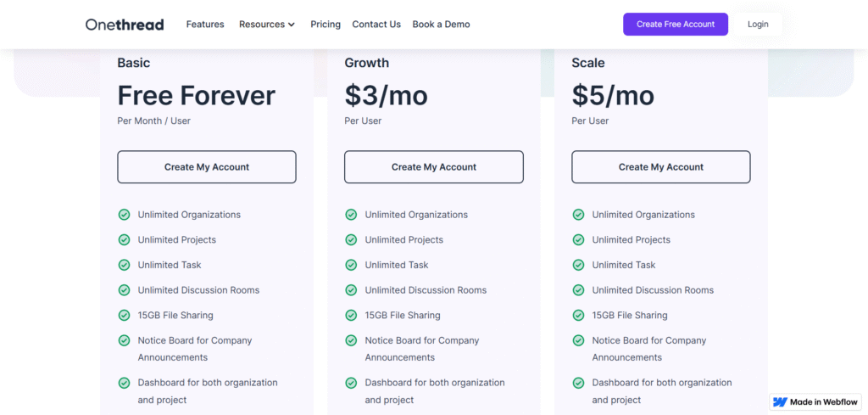
Task: Click Basic plan Notice Board check icon
Action: click(124, 340)
